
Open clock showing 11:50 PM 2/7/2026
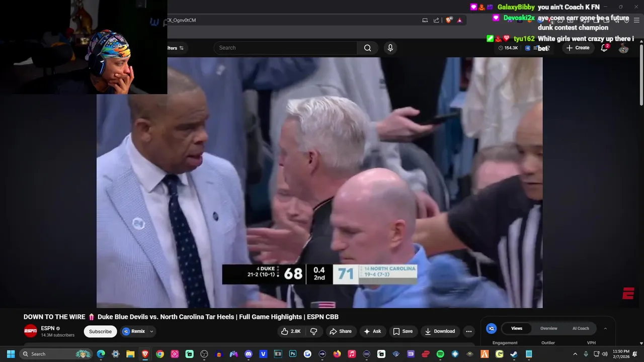click(x=621, y=354)
